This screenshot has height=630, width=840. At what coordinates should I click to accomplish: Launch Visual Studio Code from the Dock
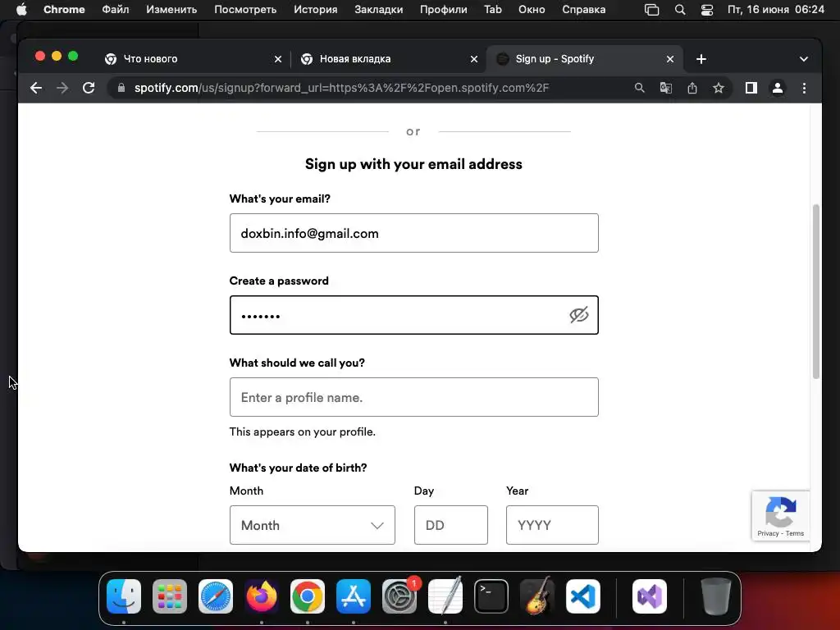coord(583,596)
